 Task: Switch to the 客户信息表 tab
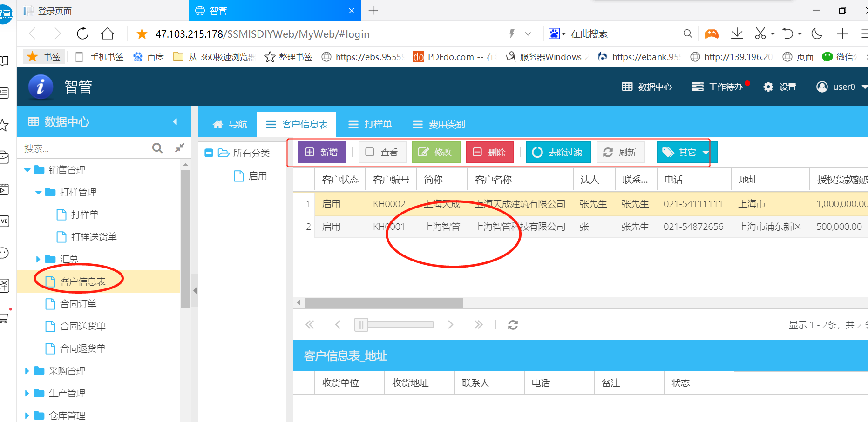coord(297,124)
